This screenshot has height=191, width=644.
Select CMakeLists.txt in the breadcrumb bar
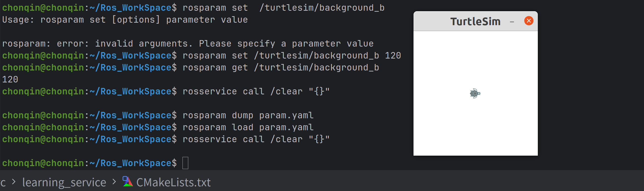coord(173,182)
